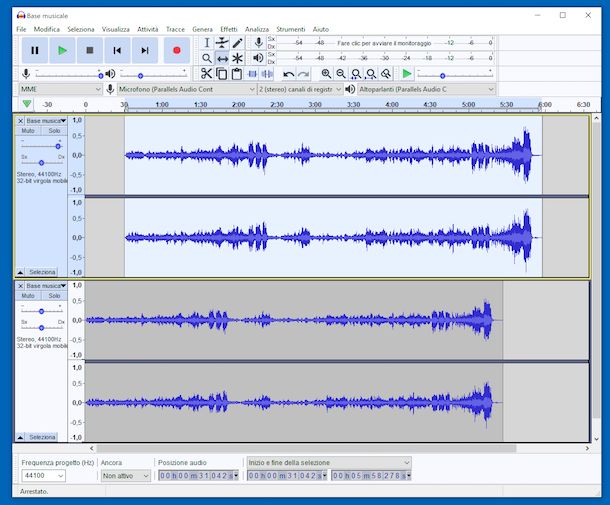Open the Tracce menu
This screenshot has width=610, height=505.
(175, 29)
